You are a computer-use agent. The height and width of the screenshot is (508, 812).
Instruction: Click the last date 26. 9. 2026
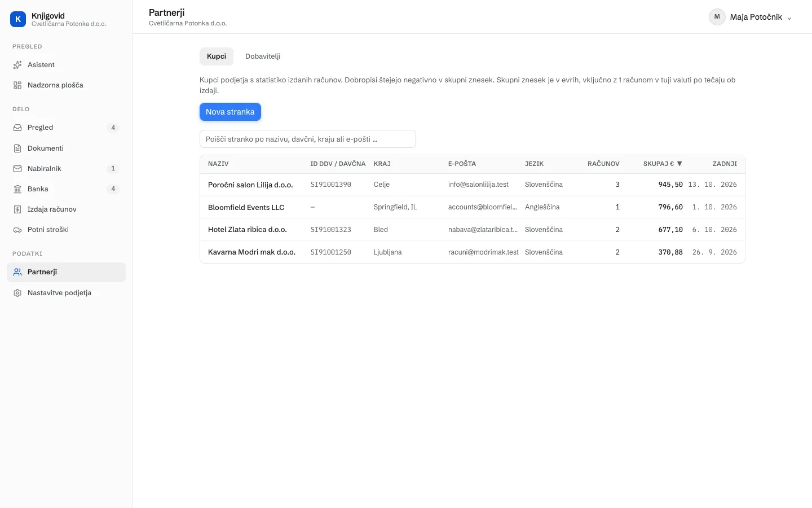[714, 252]
